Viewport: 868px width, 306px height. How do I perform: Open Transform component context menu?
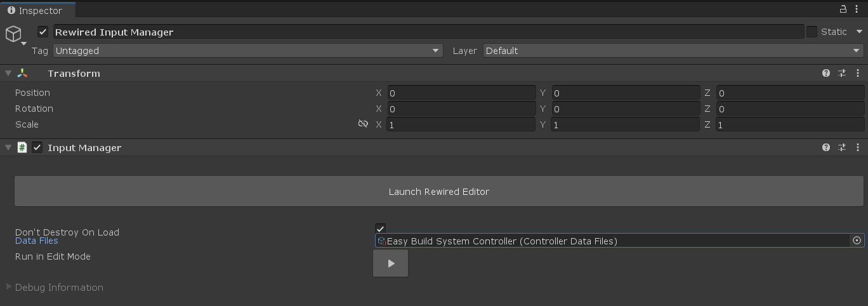[858, 74]
